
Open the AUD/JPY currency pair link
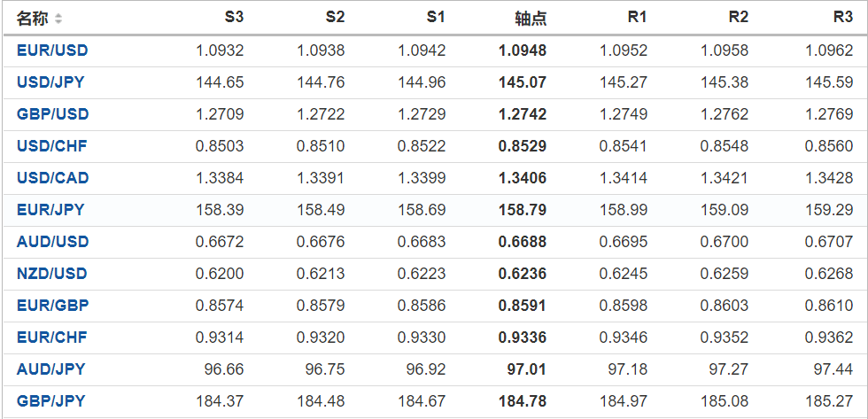point(50,369)
